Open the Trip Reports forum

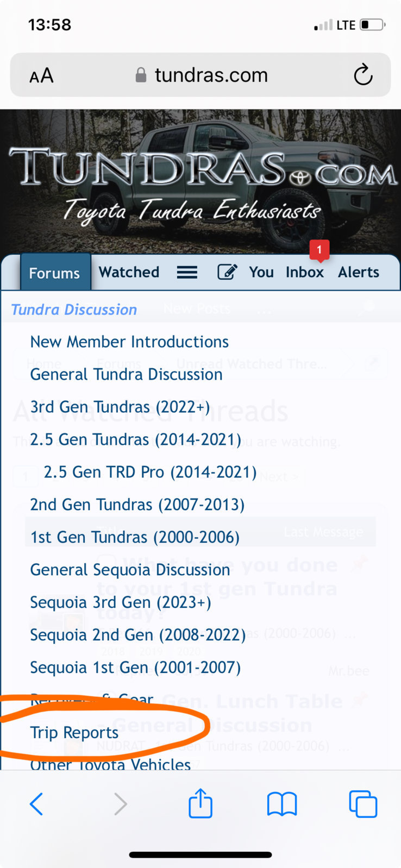coord(74,733)
